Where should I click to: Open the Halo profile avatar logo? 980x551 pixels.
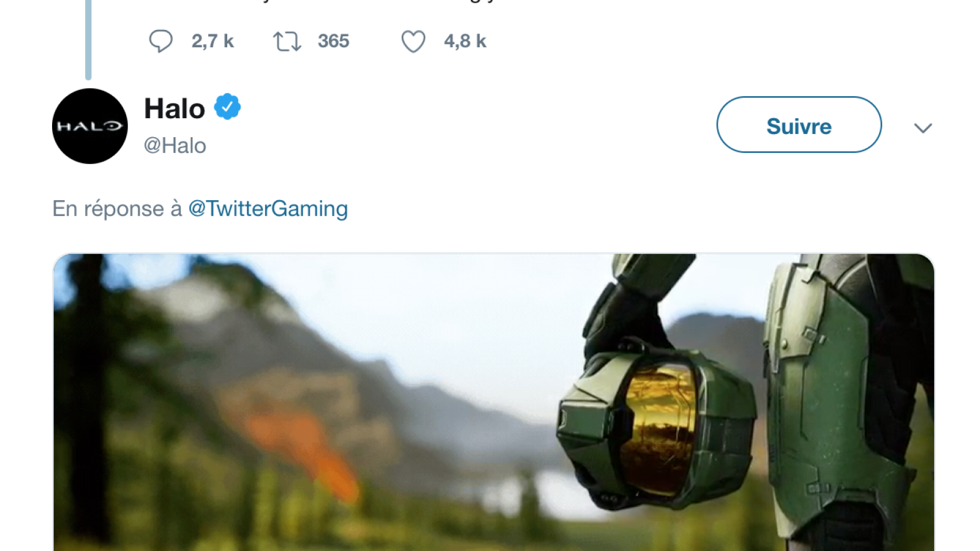point(90,126)
